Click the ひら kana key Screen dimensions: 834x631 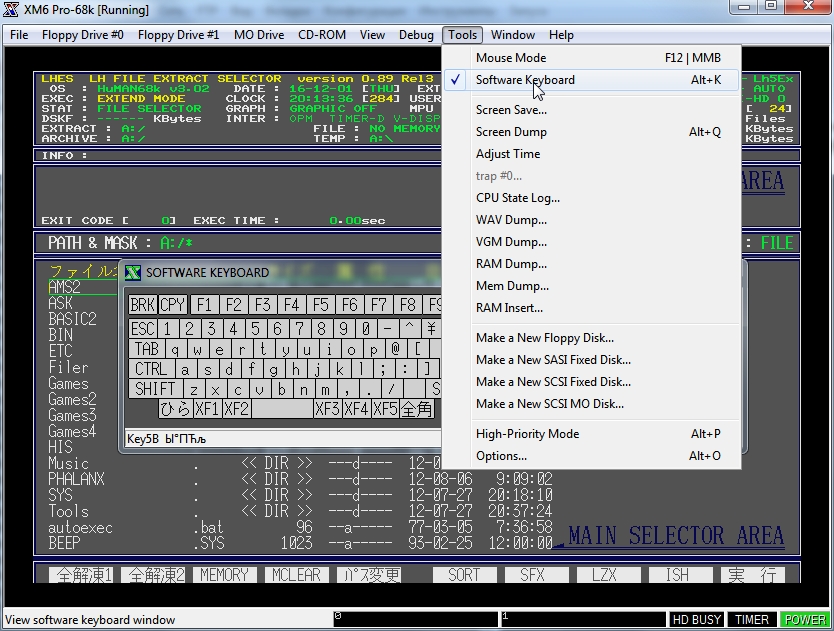pos(176,409)
